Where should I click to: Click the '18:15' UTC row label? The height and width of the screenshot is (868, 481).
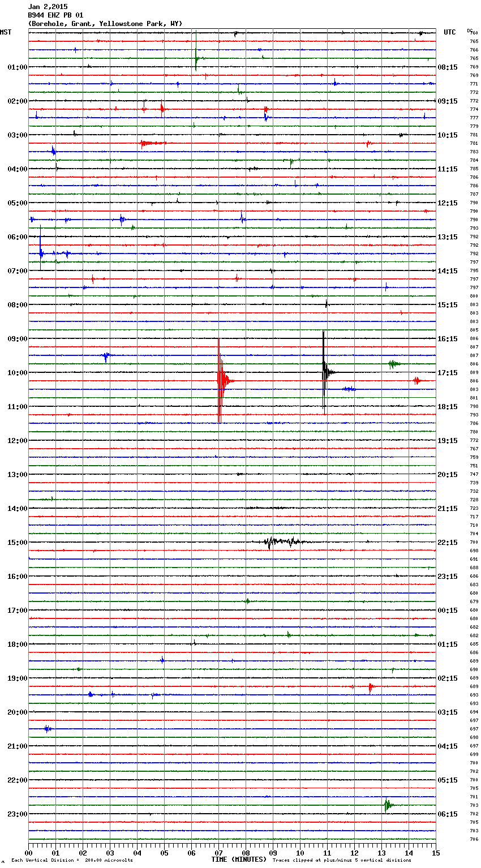[448, 407]
